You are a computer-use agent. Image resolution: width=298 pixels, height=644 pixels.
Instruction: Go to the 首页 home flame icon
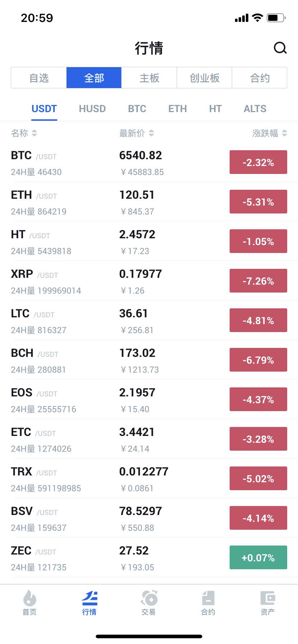30,598
